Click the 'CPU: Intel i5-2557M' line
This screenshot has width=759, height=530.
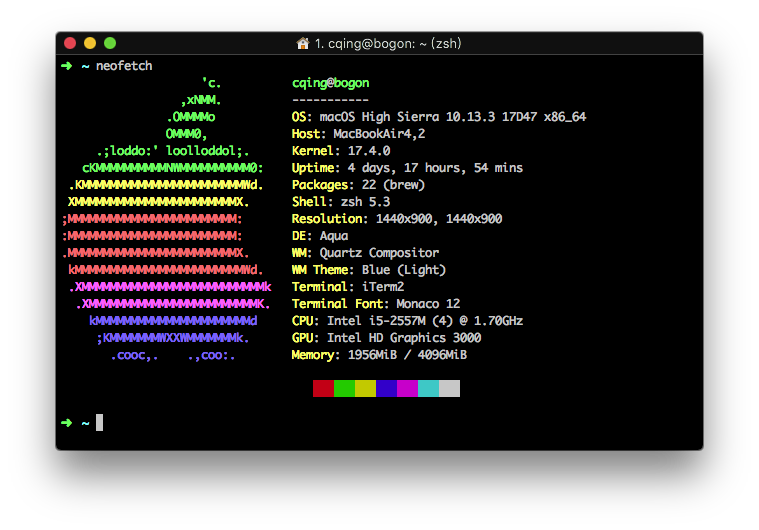(407, 321)
